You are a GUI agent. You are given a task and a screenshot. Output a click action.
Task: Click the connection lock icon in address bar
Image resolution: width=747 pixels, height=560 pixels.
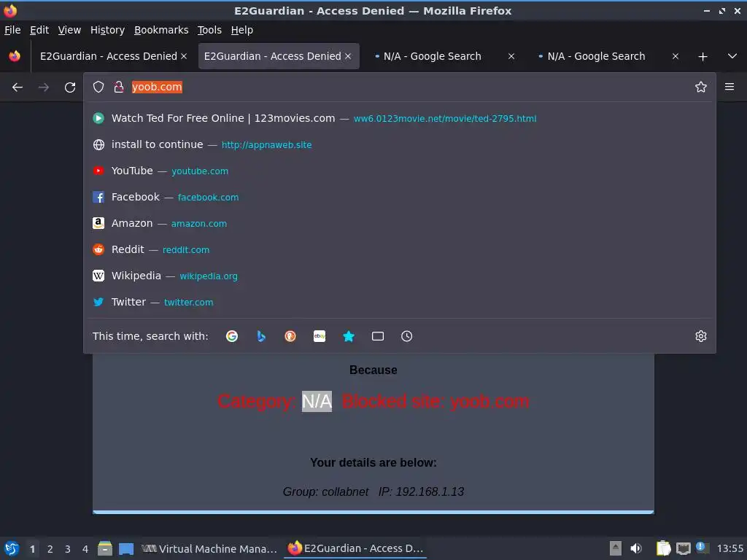[119, 87]
